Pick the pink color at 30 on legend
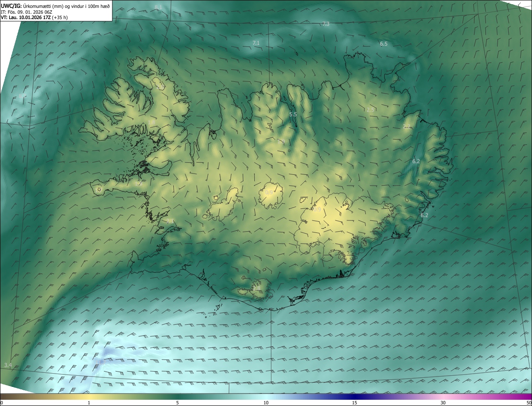Screen dimensions: 532x406 coord(443,397)
